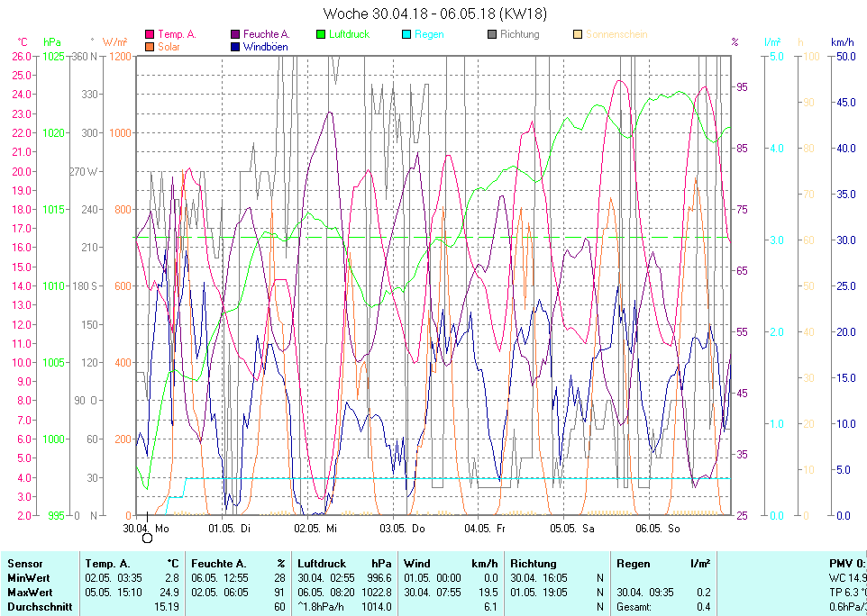
Task: Pick the 30.04. Mo day label
Action: (146, 529)
